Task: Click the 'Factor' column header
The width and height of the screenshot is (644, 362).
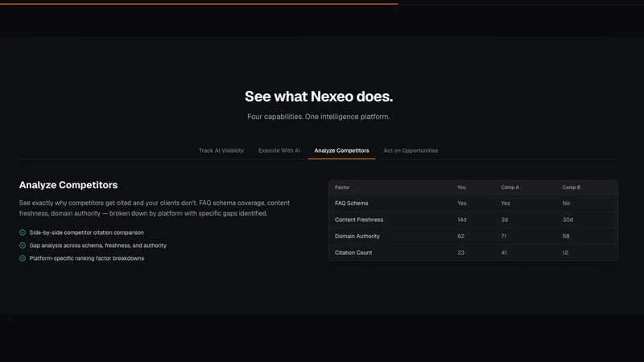Action: tap(342, 187)
